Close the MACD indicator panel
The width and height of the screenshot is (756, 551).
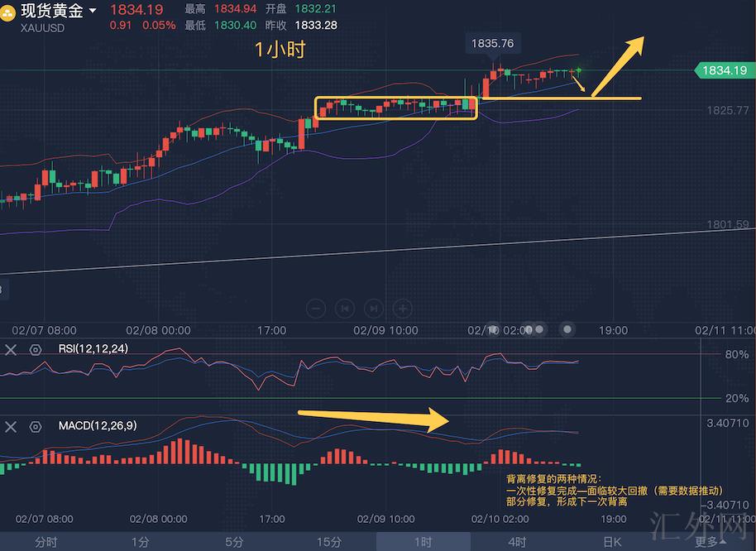point(11,427)
